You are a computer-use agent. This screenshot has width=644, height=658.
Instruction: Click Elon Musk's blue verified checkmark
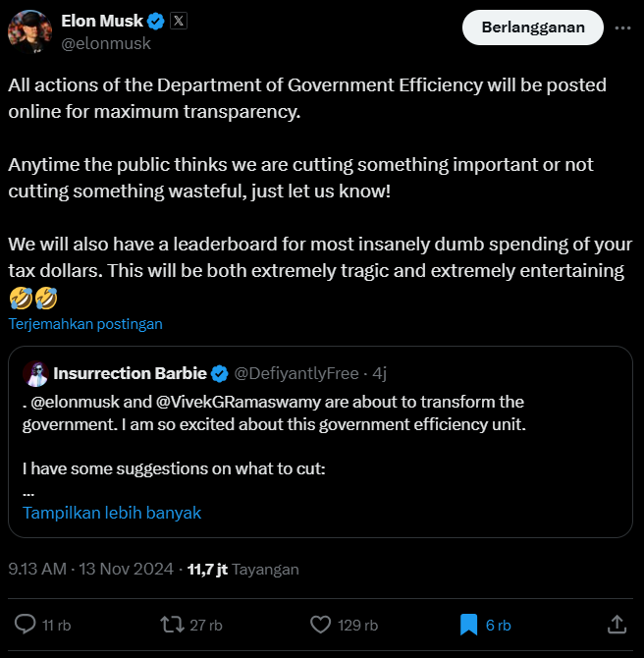155,21
